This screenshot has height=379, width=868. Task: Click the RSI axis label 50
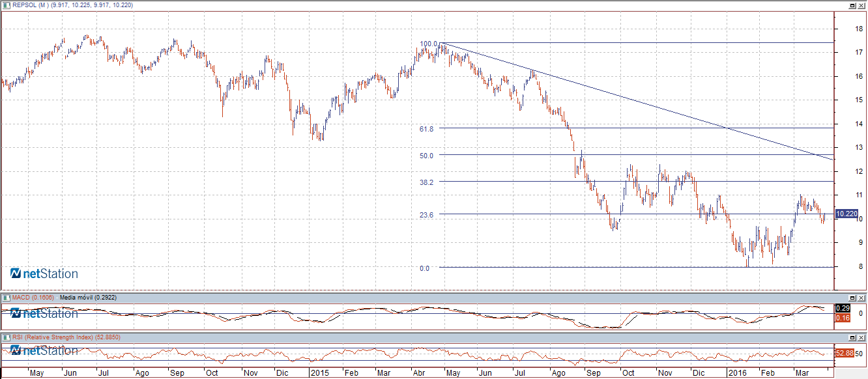coord(860,353)
